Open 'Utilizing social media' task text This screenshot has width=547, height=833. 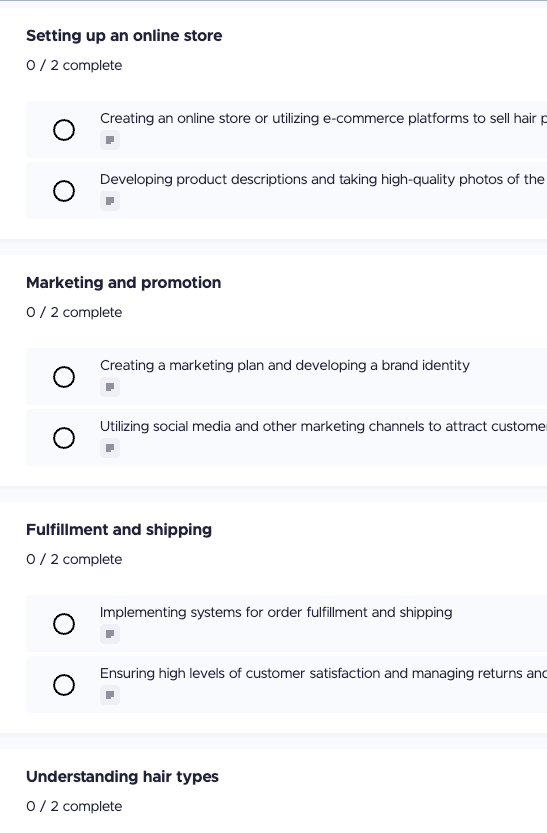323,427
